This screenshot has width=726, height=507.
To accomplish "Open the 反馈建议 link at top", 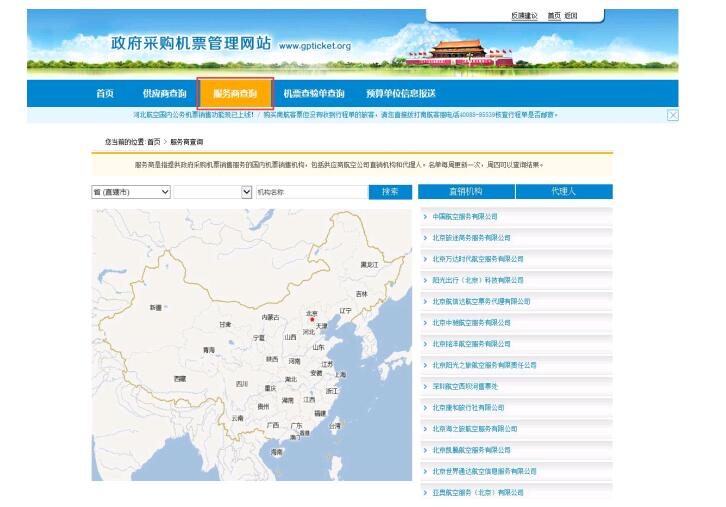I will pos(524,16).
